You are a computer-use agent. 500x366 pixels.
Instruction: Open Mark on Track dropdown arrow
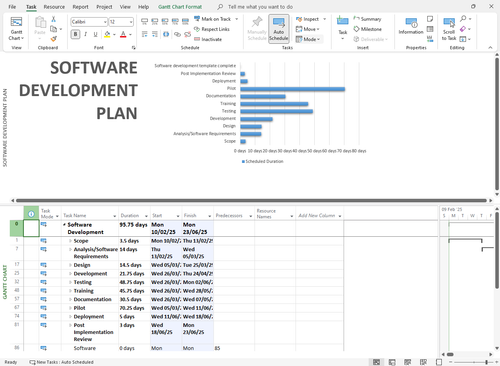(237, 19)
